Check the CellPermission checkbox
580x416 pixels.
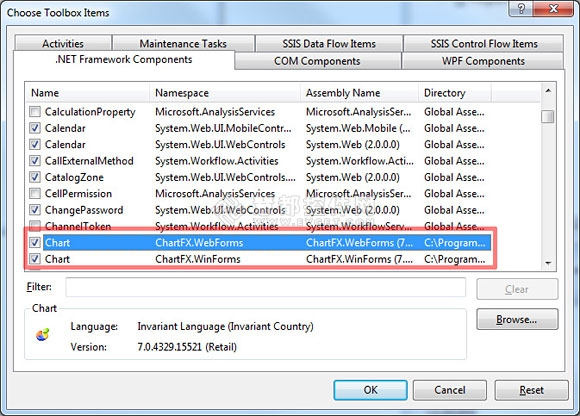(35, 193)
